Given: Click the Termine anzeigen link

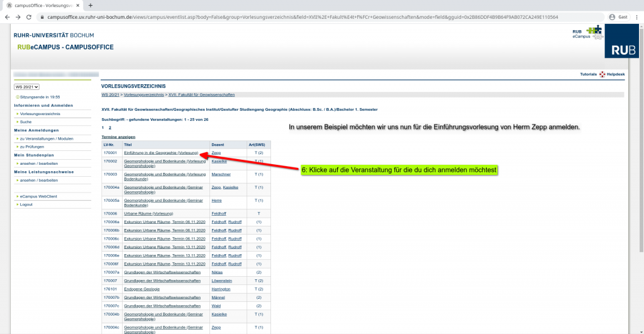Looking at the screenshot, I should pyautogui.click(x=118, y=136).
